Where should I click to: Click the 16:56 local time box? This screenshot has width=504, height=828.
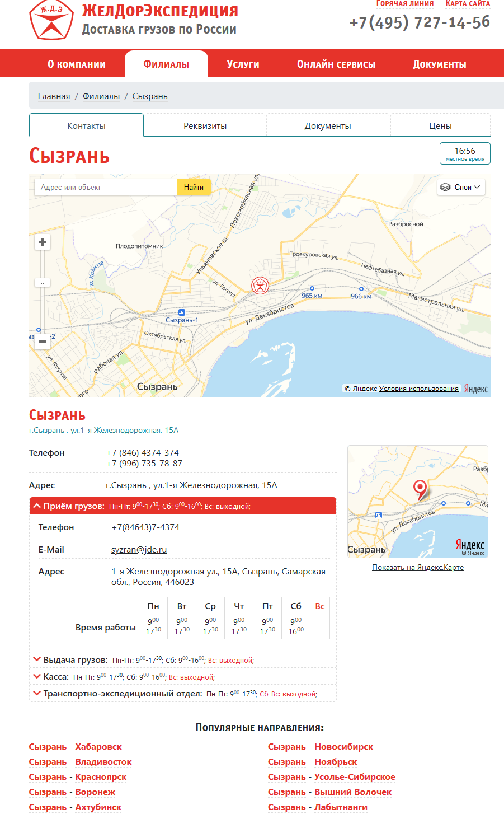pyautogui.click(x=465, y=153)
